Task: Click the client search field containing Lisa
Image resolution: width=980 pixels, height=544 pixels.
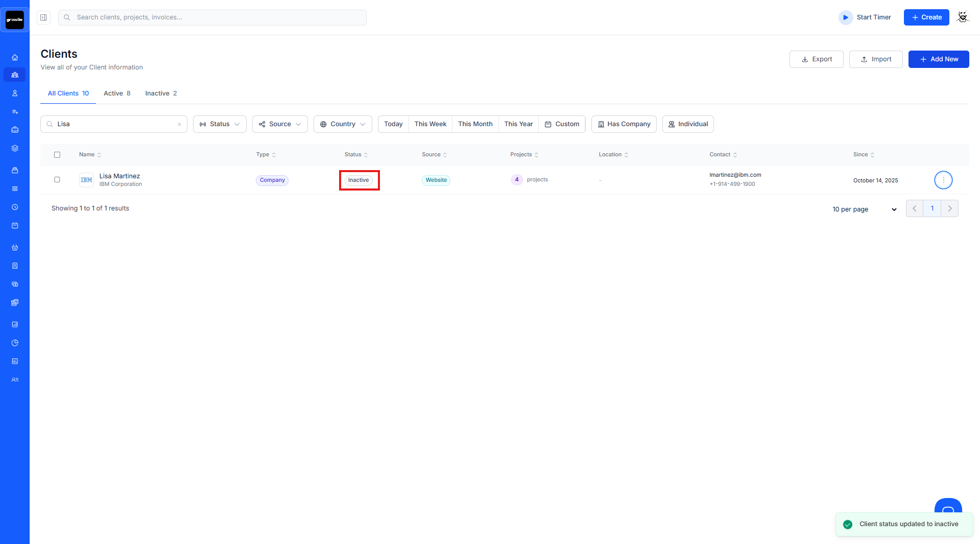Action: tap(114, 124)
